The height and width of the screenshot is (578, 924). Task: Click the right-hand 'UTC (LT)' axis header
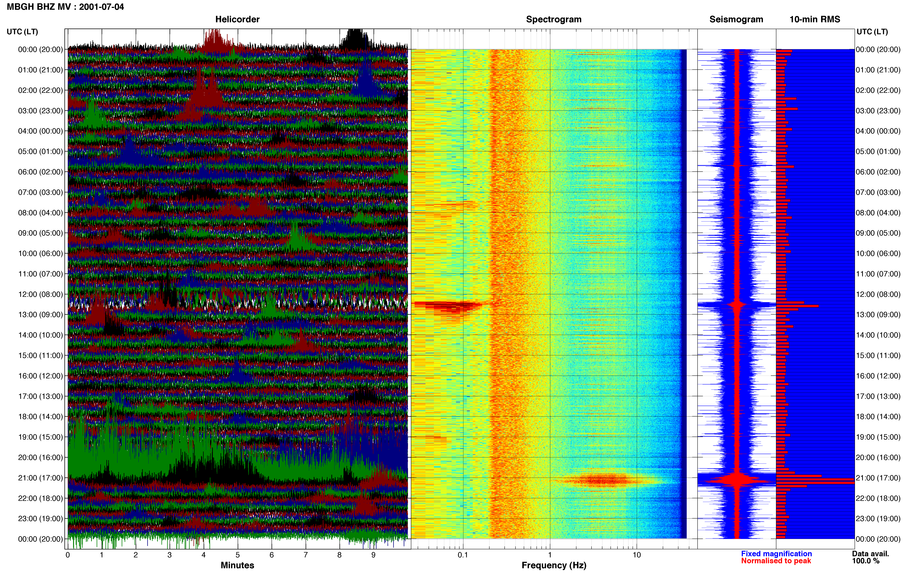[872, 32]
